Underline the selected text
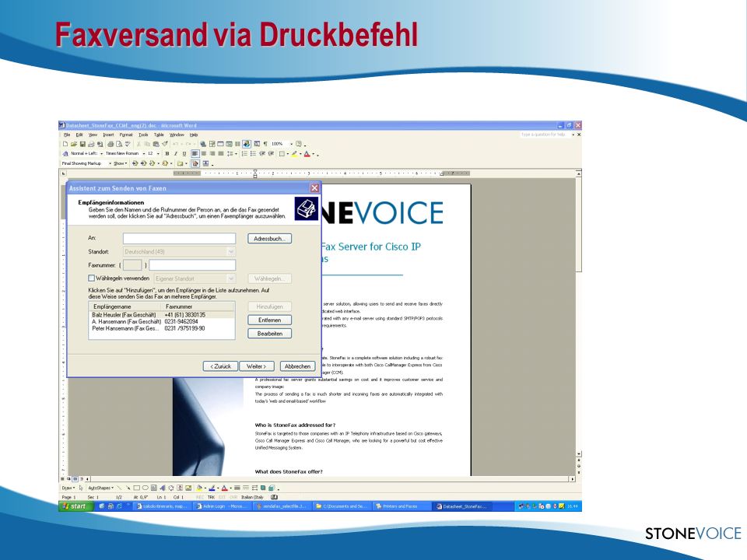Image resolution: width=747 pixels, height=560 pixels. click(x=184, y=154)
